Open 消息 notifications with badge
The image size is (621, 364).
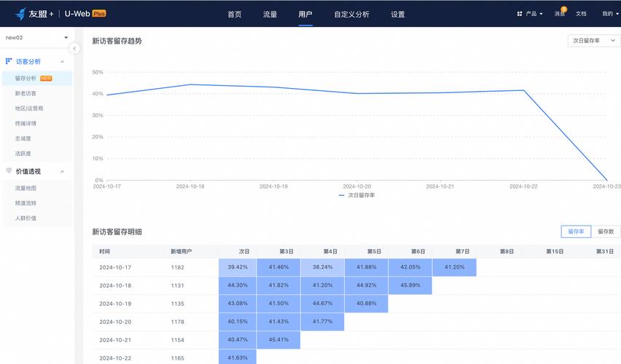click(560, 12)
